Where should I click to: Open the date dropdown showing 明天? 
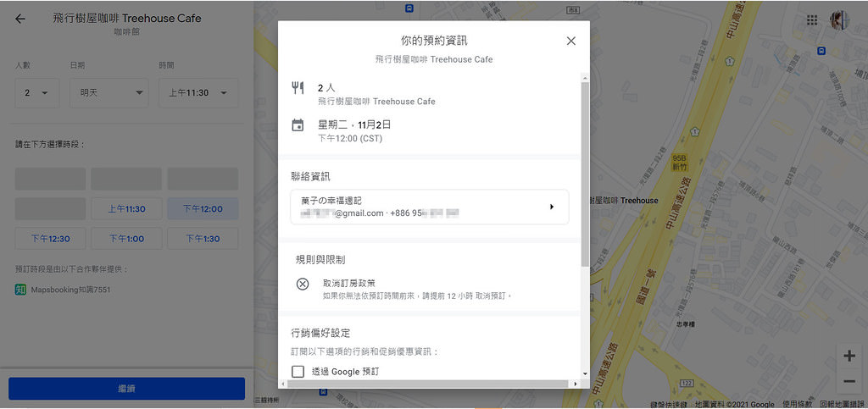(109, 93)
